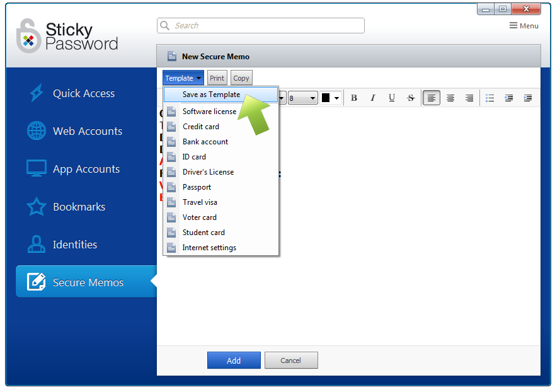
Task: Choose Save as Template
Action: tap(220, 95)
